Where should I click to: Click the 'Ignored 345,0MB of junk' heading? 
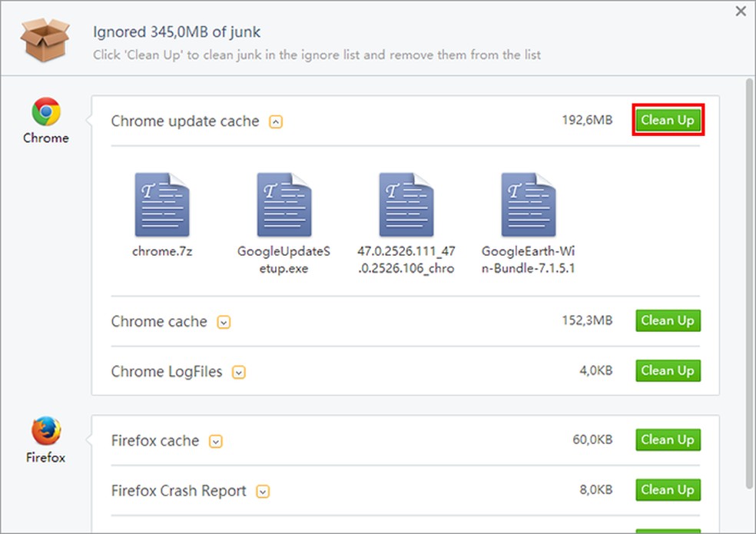tap(177, 32)
